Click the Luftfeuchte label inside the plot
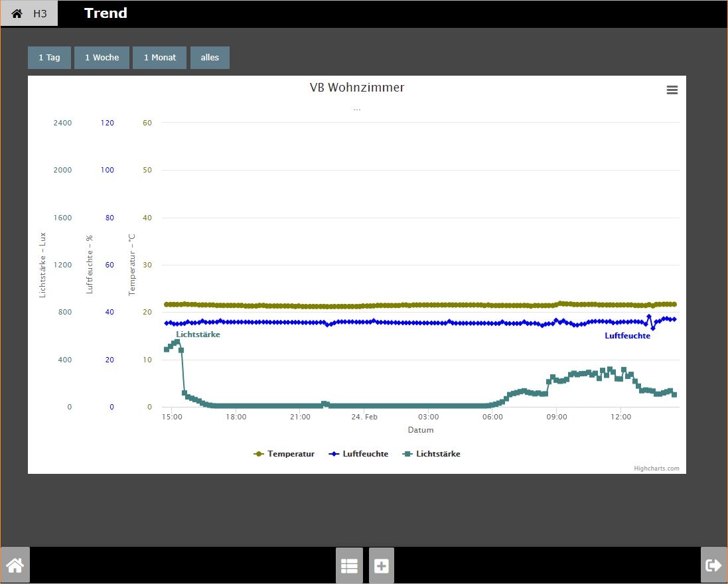This screenshot has height=584, width=728. tap(627, 336)
